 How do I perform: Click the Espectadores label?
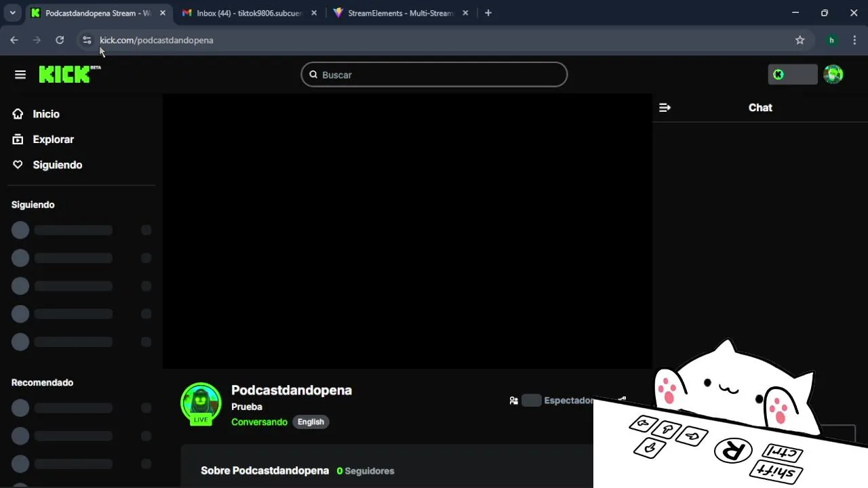point(568,401)
